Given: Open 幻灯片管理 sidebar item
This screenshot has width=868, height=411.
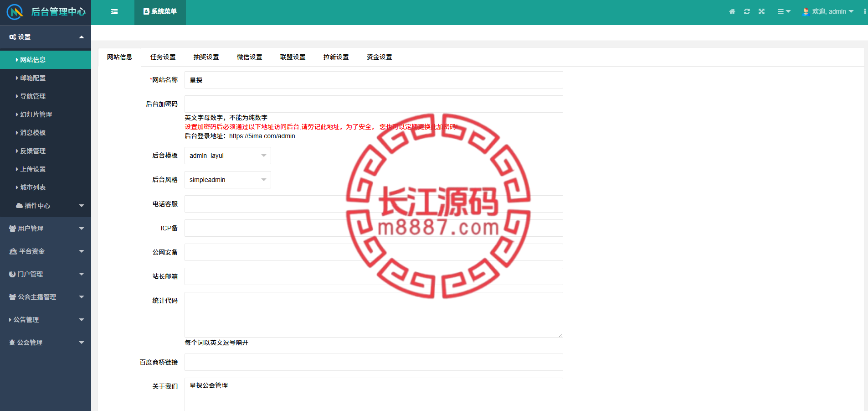Looking at the screenshot, I should (x=46, y=114).
